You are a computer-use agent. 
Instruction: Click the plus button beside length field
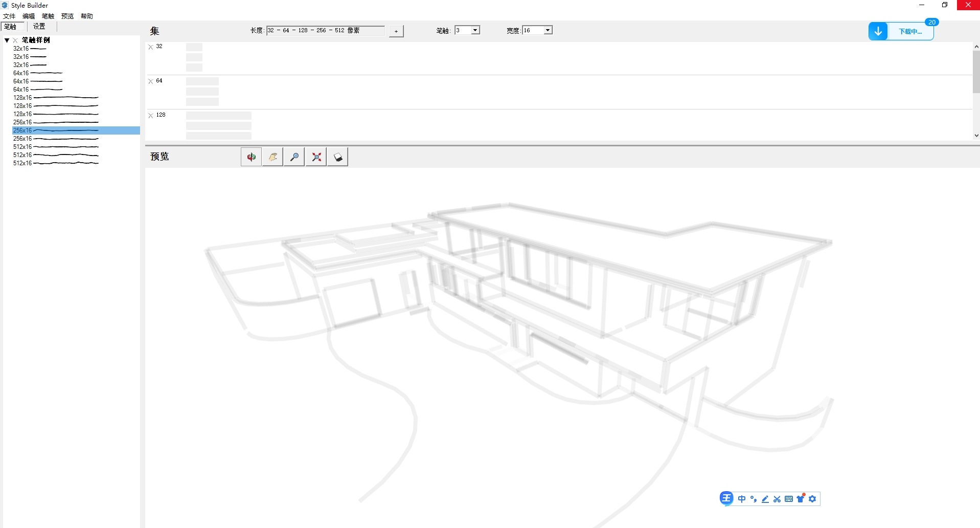coord(396,31)
